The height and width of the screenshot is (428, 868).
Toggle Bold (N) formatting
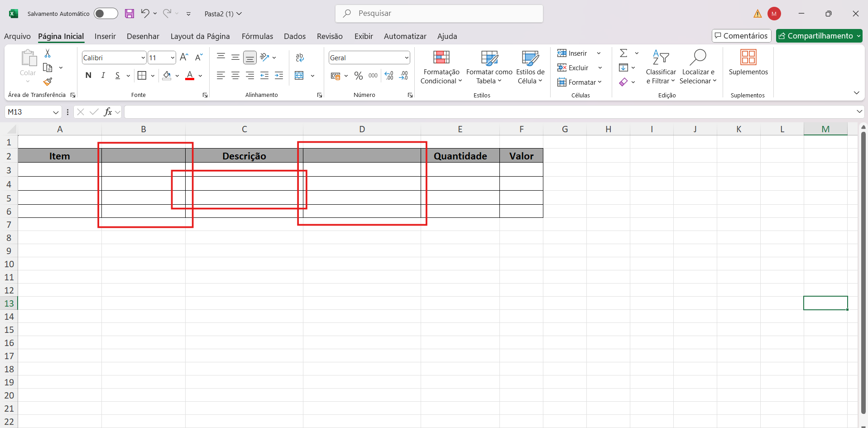pyautogui.click(x=88, y=76)
